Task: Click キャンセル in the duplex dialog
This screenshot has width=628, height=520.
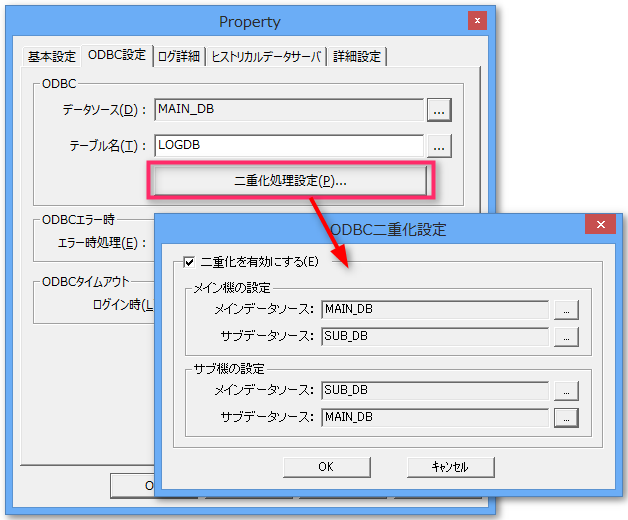Action: (449, 466)
